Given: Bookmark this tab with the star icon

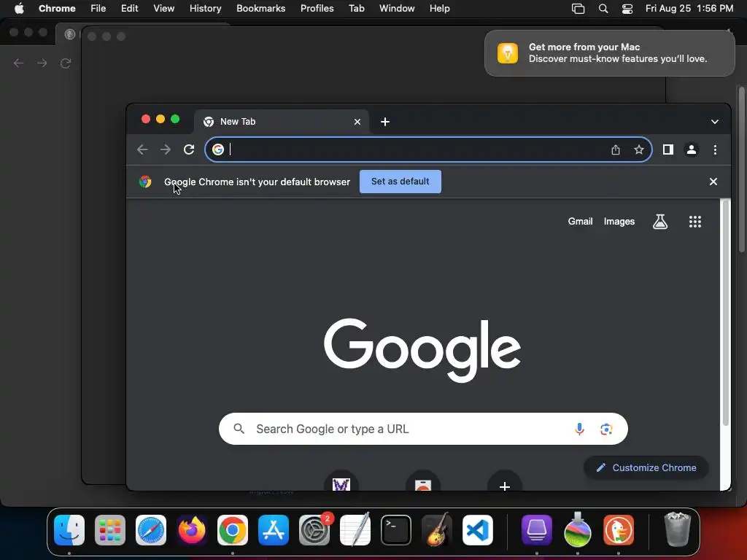Looking at the screenshot, I should 639,149.
